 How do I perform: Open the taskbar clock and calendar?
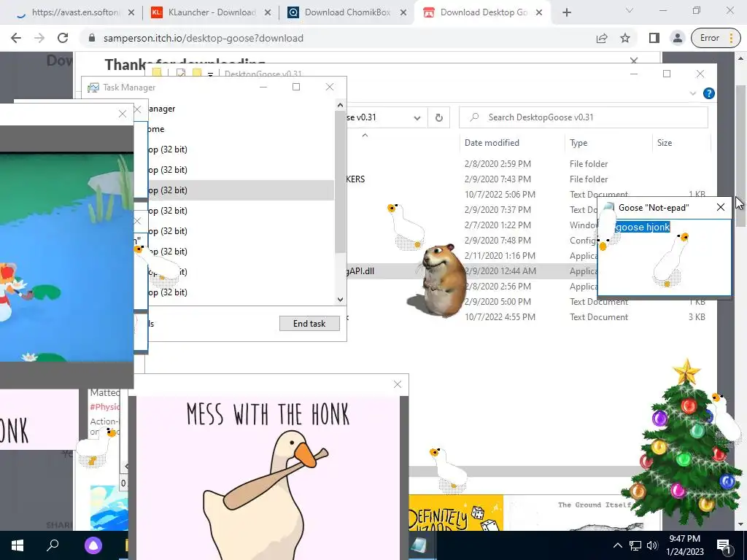point(684,545)
